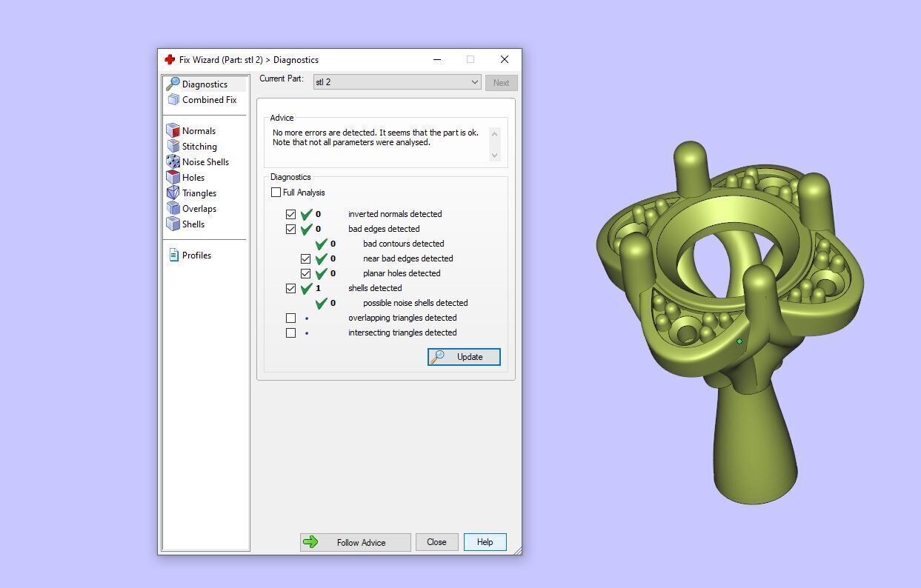Viewport: 921px width, 588px height.
Task: Switch to Combined Fix page label
Action: 209,100
